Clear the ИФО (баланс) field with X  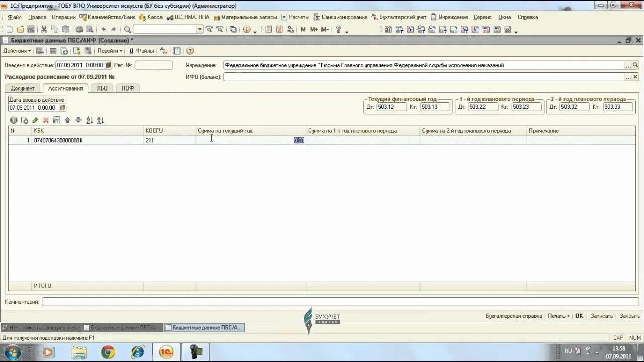pos(635,77)
